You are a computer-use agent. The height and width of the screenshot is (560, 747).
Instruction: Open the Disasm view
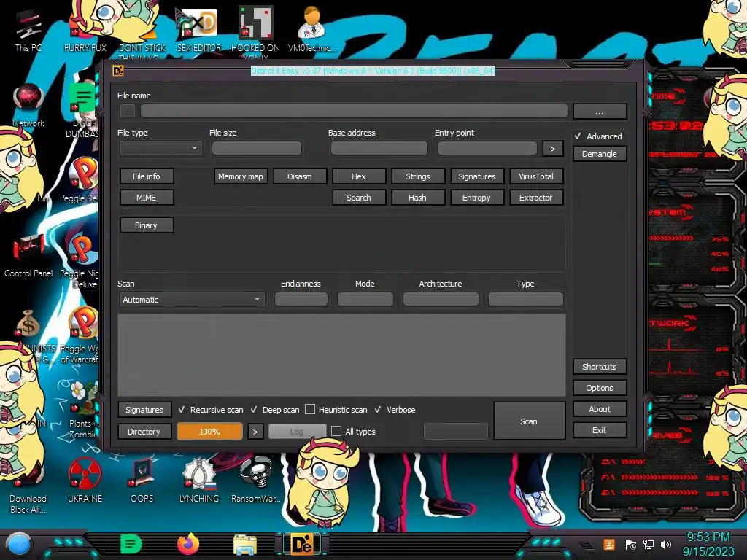pyautogui.click(x=300, y=176)
